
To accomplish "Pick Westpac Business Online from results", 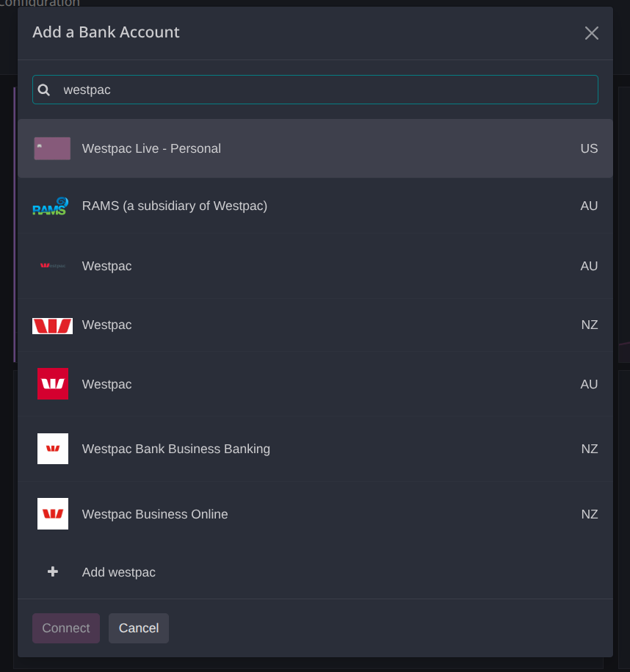I will tap(315, 514).
